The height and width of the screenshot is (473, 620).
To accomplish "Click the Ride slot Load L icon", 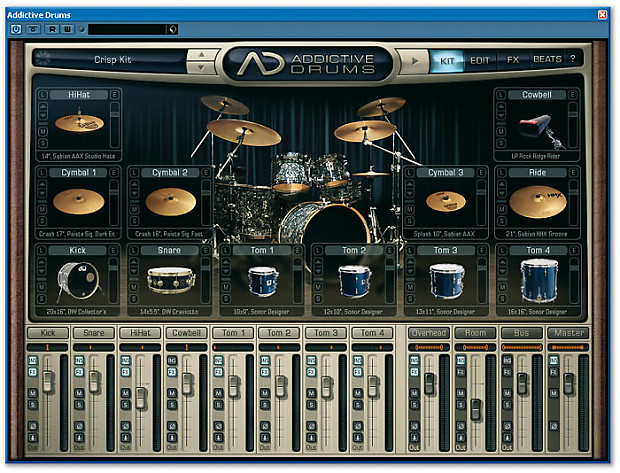I will [501, 173].
